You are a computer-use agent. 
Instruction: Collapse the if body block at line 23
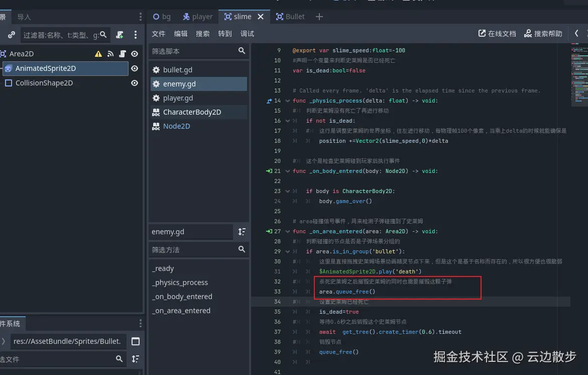tap(288, 191)
